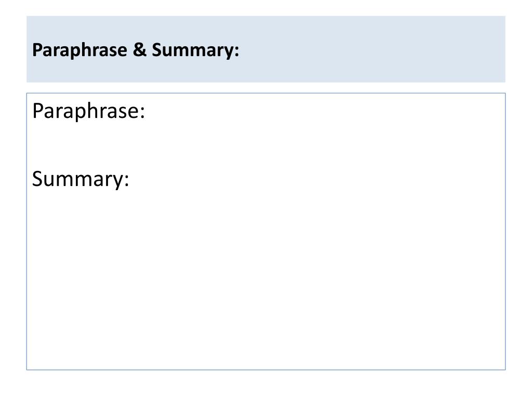532x399 pixels.
Task: Select the word 'Paraphrase' in the bold title
Action: point(79,50)
